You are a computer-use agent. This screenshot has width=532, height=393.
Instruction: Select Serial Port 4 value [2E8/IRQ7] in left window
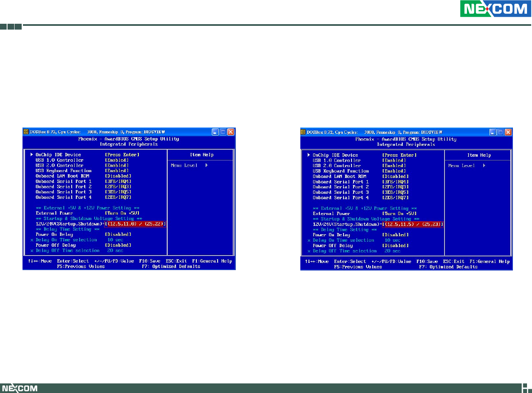click(118, 198)
